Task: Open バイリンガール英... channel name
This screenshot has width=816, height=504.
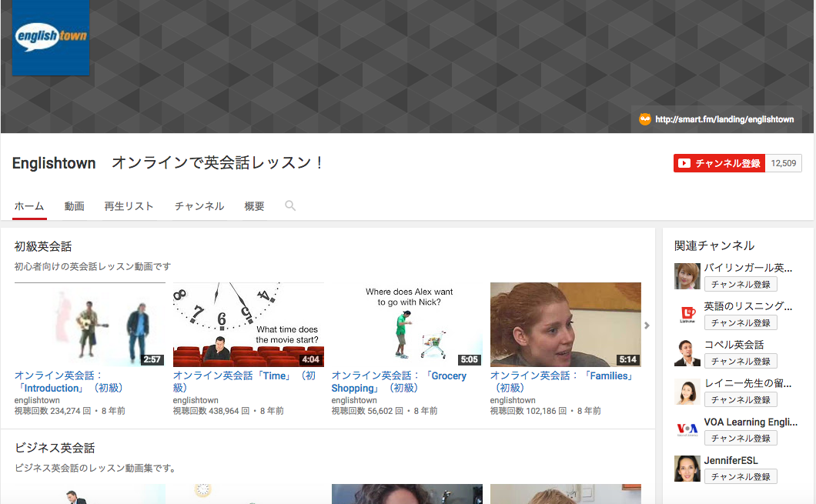Action: click(x=748, y=268)
